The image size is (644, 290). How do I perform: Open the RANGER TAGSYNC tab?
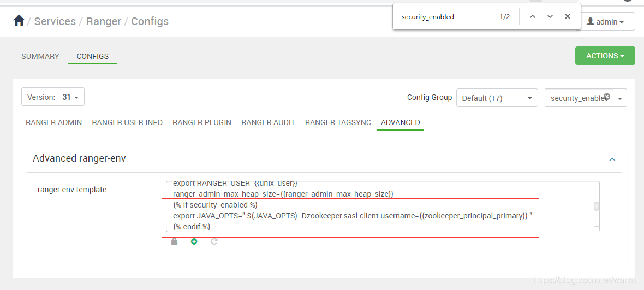[338, 122]
